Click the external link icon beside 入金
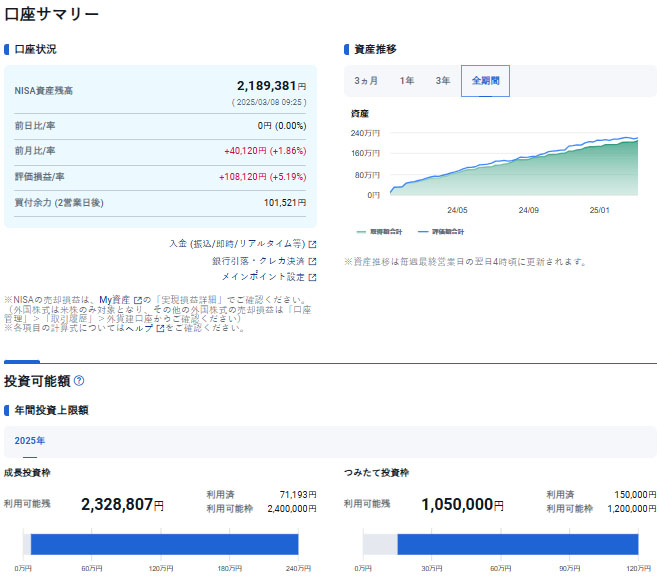The height and width of the screenshot is (584, 659). [x=312, y=244]
